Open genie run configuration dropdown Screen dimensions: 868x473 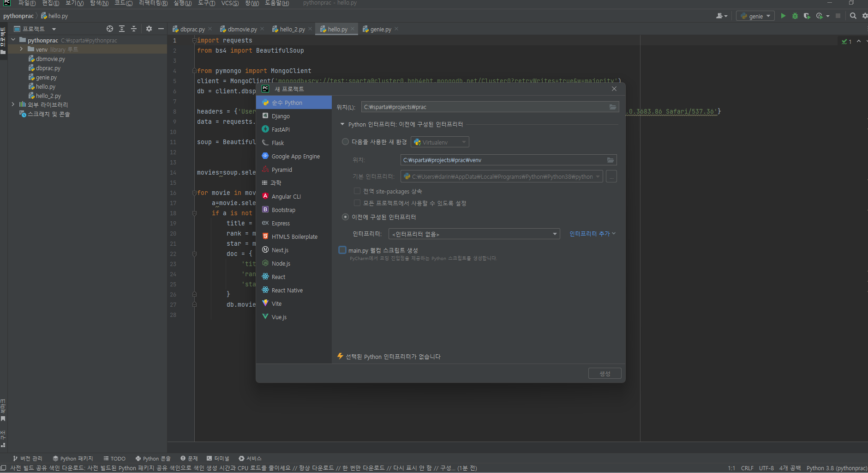755,16
